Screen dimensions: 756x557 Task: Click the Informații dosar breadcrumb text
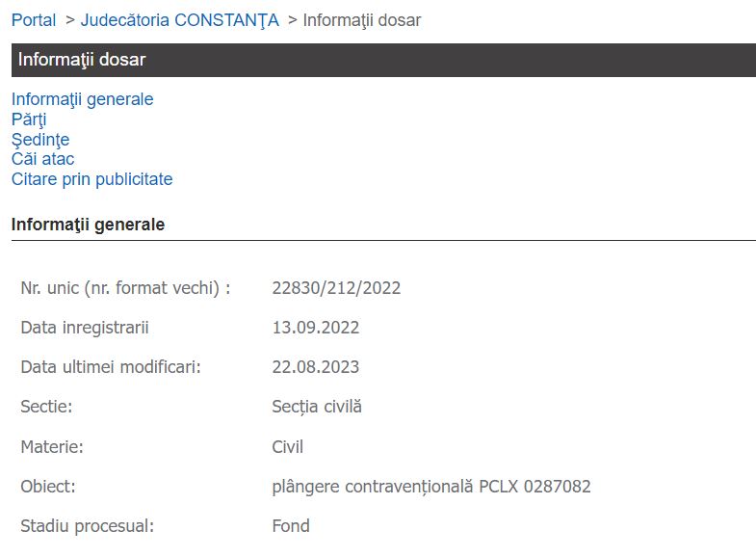[x=361, y=20]
